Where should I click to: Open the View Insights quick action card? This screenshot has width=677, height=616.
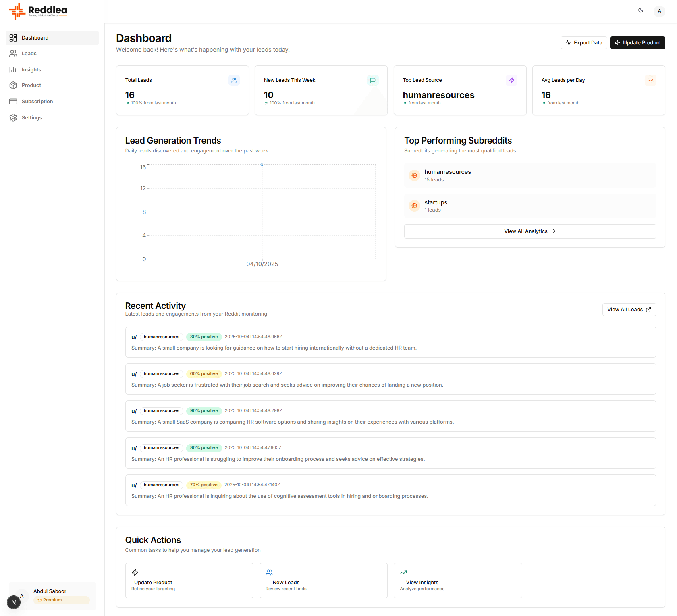(x=457, y=580)
